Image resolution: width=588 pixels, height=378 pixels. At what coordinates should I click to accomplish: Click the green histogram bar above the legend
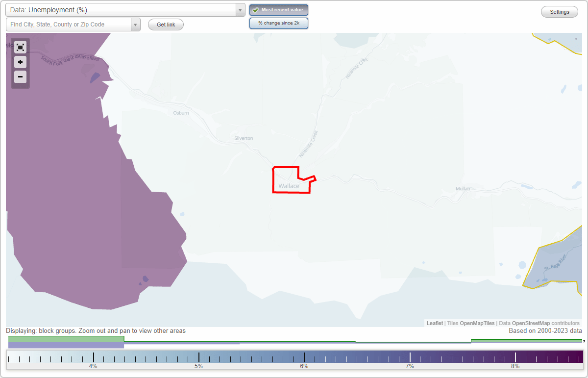(x=66, y=339)
